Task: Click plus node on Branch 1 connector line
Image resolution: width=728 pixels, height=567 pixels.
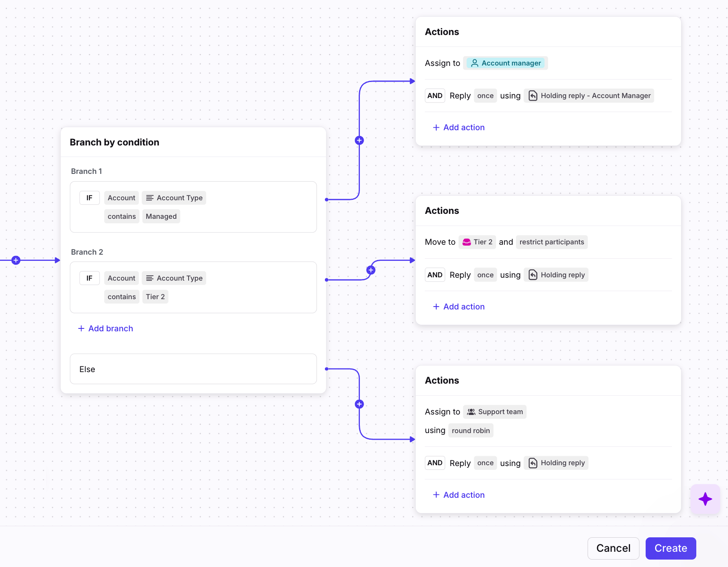Action: click(x=359, y=141)
